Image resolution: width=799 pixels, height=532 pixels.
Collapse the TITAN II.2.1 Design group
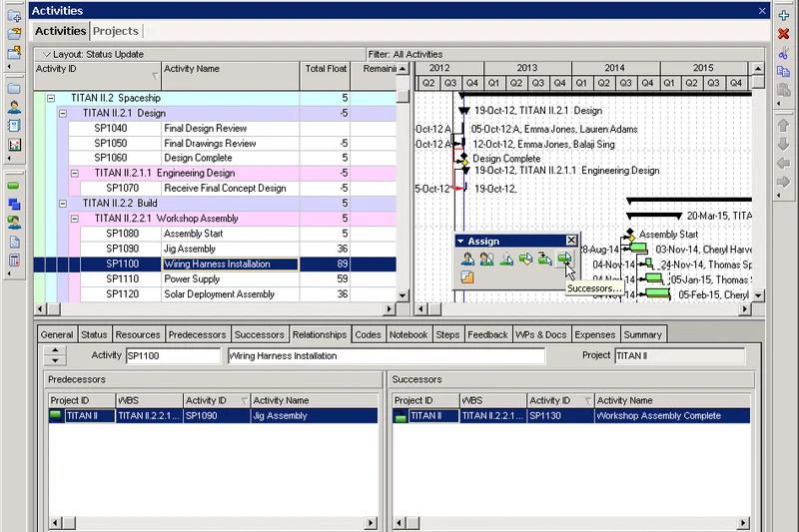pyautogui.click(x=63, y=113)
